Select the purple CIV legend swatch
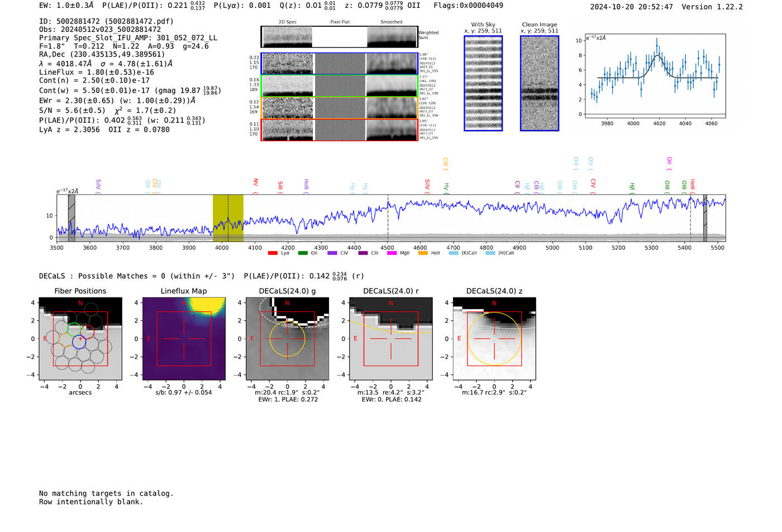 pyautogui.click(x=332, y=253)
